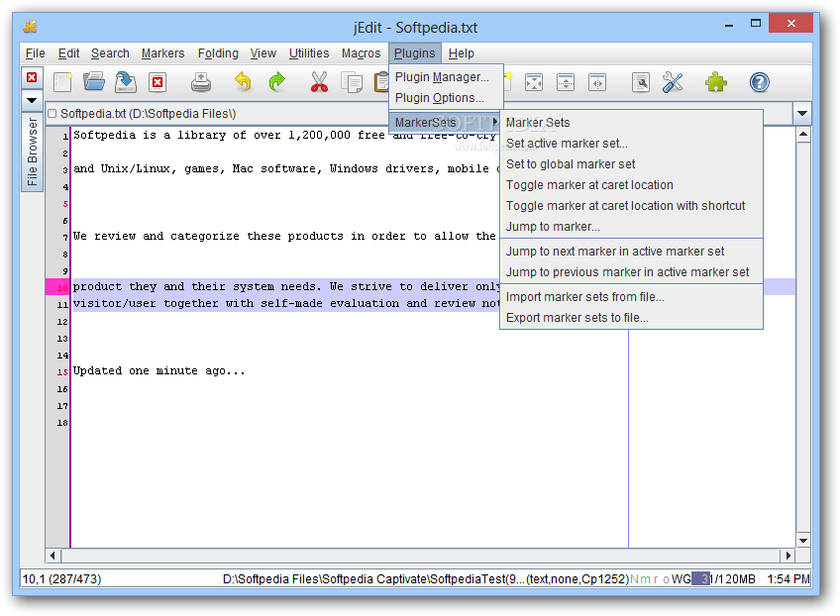Click the Split Vertically toolbar icon

pos(597,82)
